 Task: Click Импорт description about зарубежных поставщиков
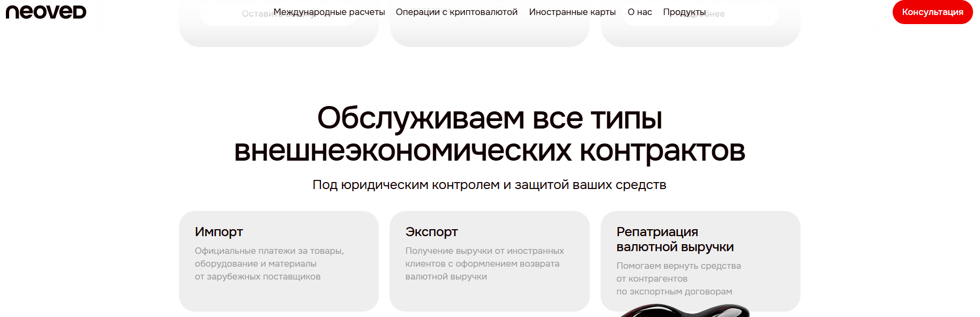coord(269,263)
